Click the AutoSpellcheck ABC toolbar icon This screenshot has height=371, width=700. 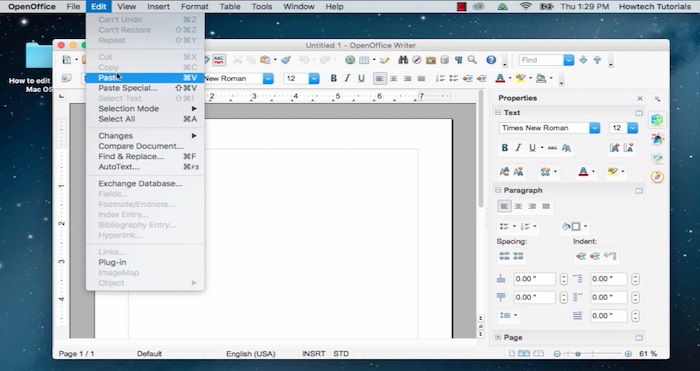point(219,60)
